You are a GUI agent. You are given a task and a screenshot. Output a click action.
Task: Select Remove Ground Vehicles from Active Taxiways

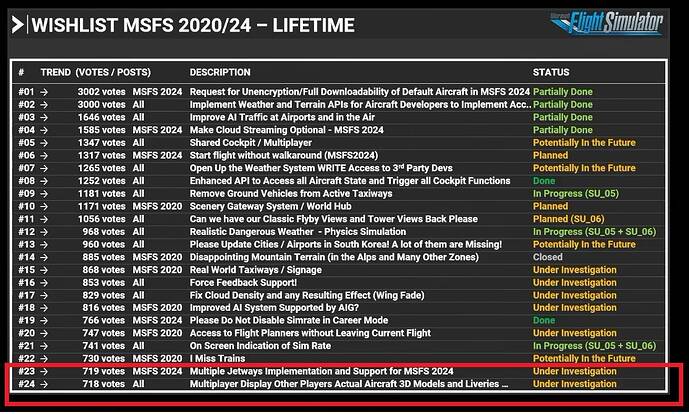click(x=291, y=194)
